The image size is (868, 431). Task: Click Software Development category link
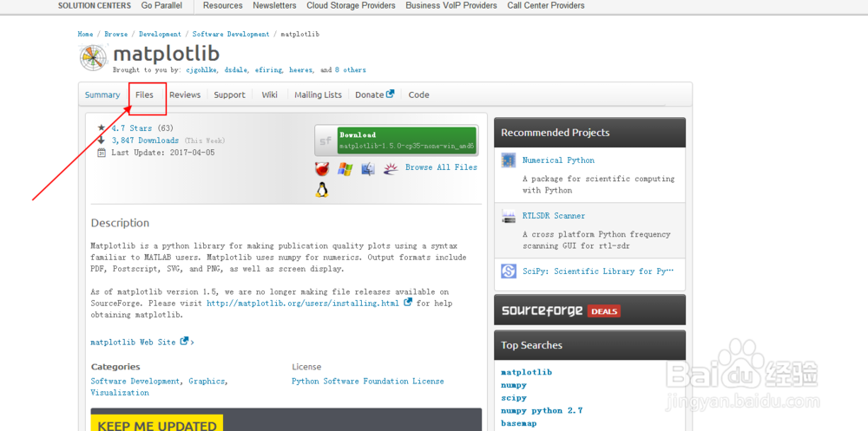135,382
